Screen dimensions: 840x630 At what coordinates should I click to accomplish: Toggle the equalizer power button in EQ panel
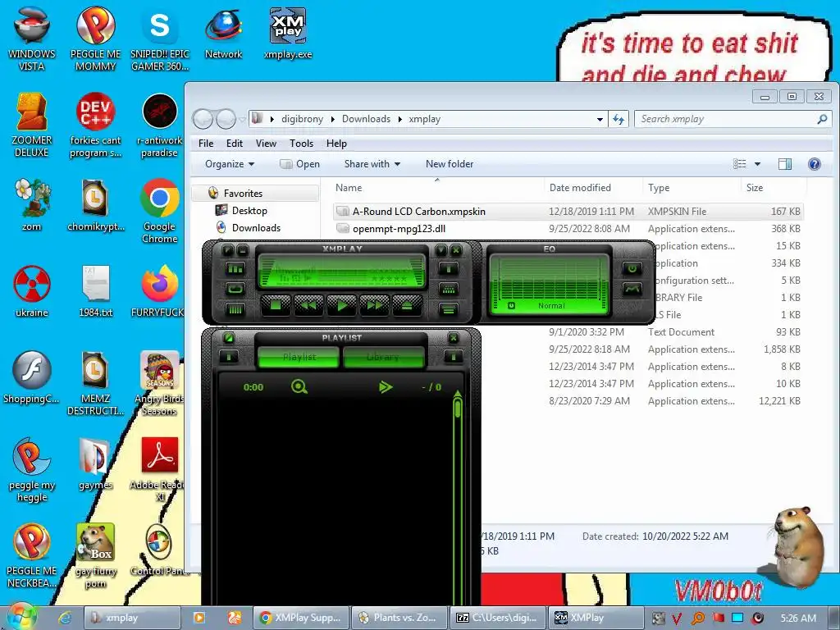632,268
